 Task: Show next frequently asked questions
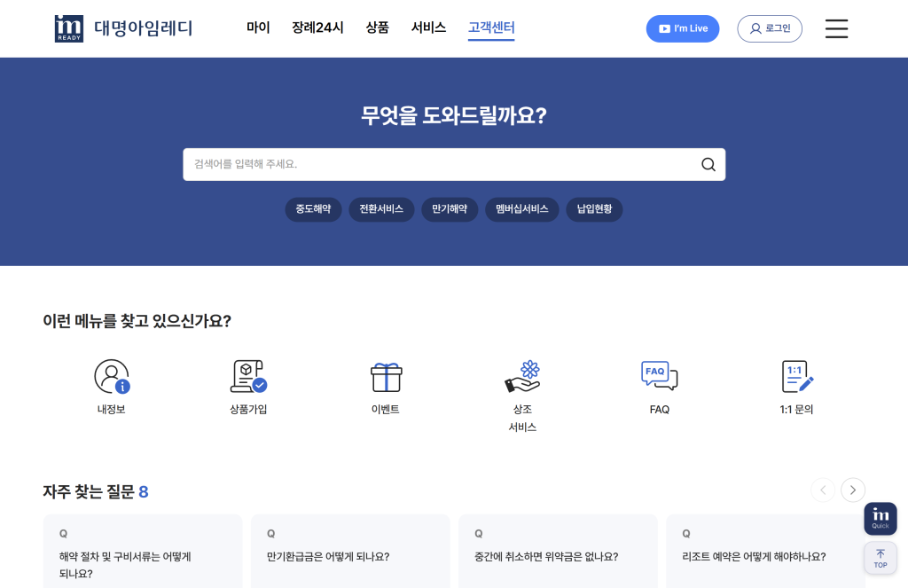coord(853,490)
